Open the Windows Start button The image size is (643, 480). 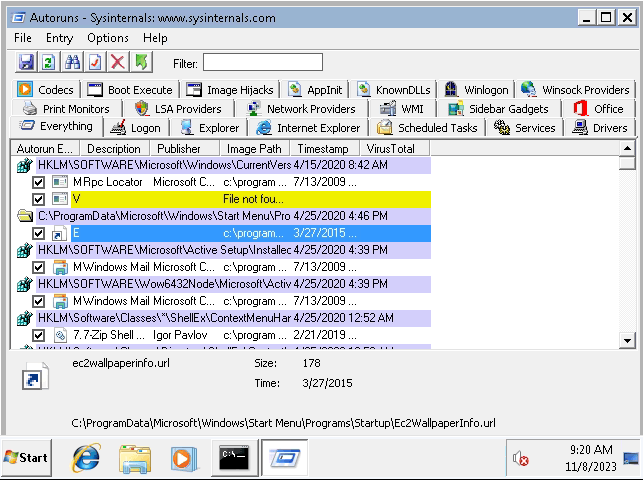[27, 457]
